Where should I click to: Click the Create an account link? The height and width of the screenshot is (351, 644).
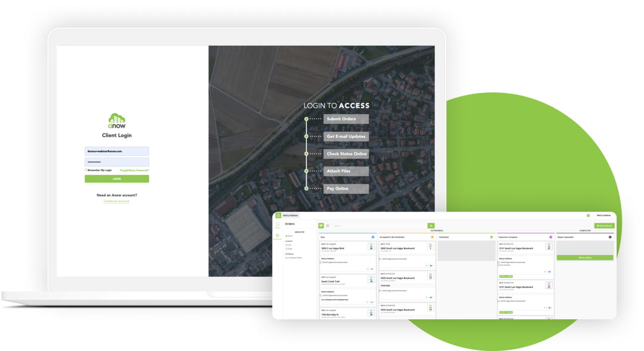(x=117, y=201)
